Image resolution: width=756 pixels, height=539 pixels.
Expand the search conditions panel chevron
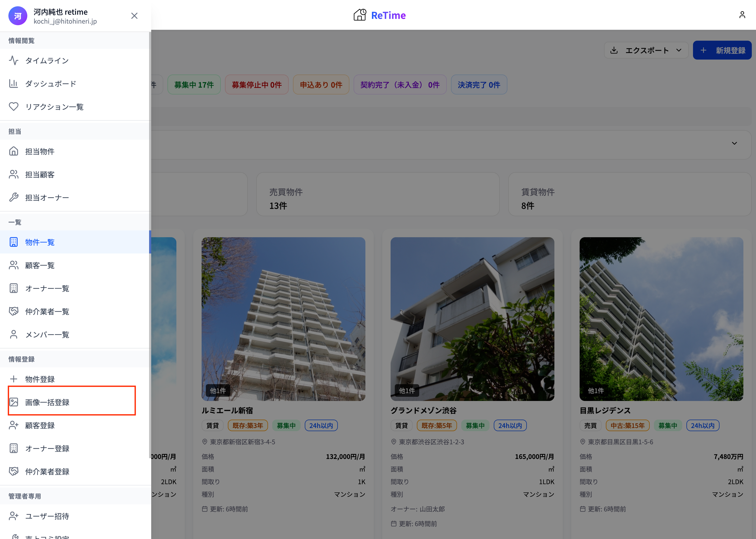coord(734,143)
